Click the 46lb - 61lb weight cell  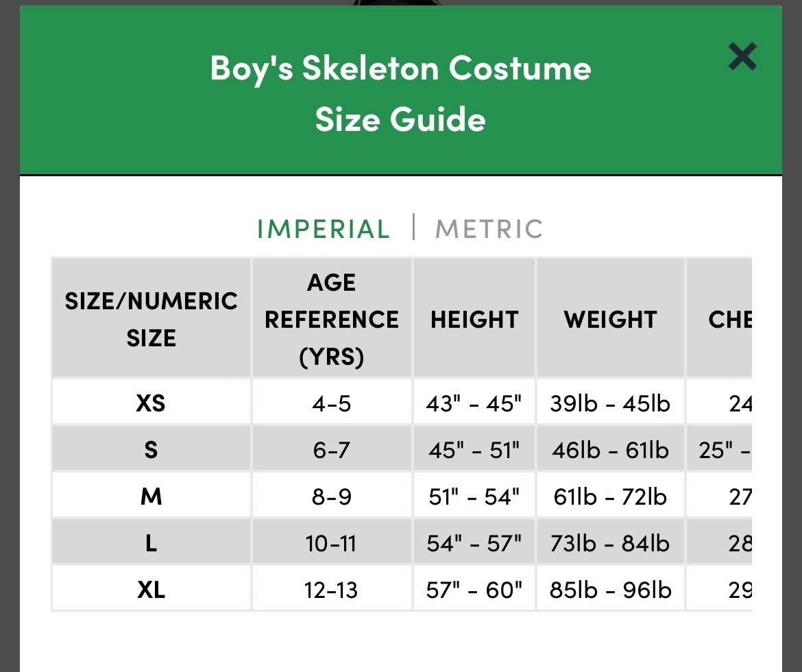(x=610, y=450)
